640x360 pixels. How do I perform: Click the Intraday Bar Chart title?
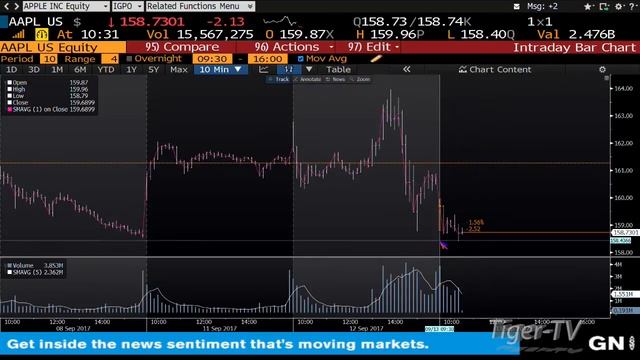point(575,47)
